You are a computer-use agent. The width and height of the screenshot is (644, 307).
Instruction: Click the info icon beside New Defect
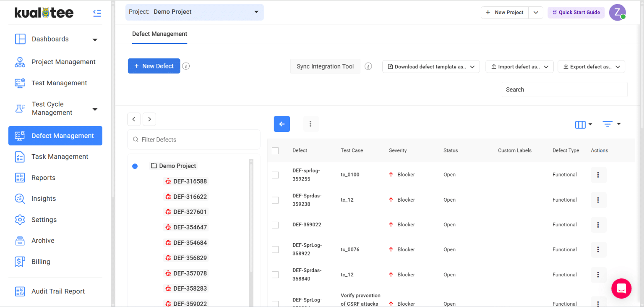pos(186,66)
